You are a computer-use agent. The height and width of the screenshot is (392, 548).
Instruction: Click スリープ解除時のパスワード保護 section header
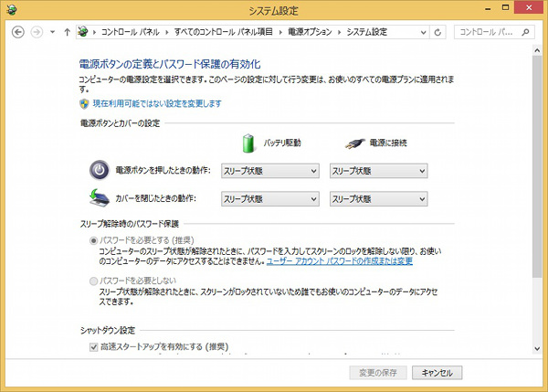[130, 224]
